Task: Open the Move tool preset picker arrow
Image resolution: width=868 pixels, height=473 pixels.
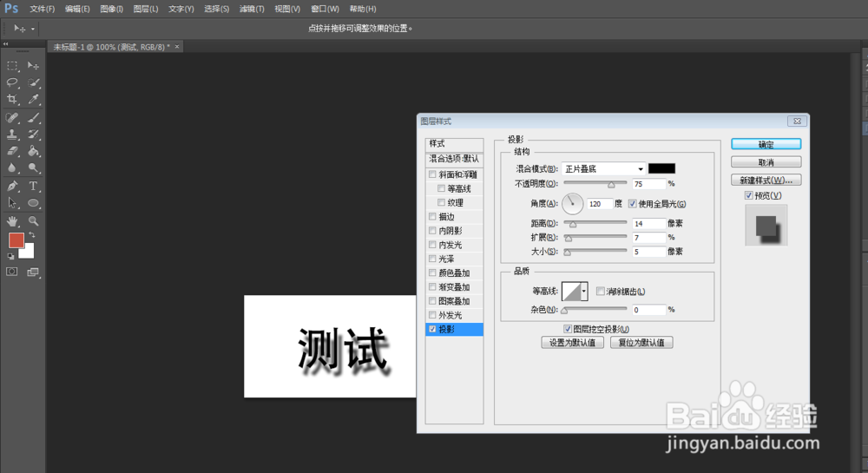Action: point(33,29)
